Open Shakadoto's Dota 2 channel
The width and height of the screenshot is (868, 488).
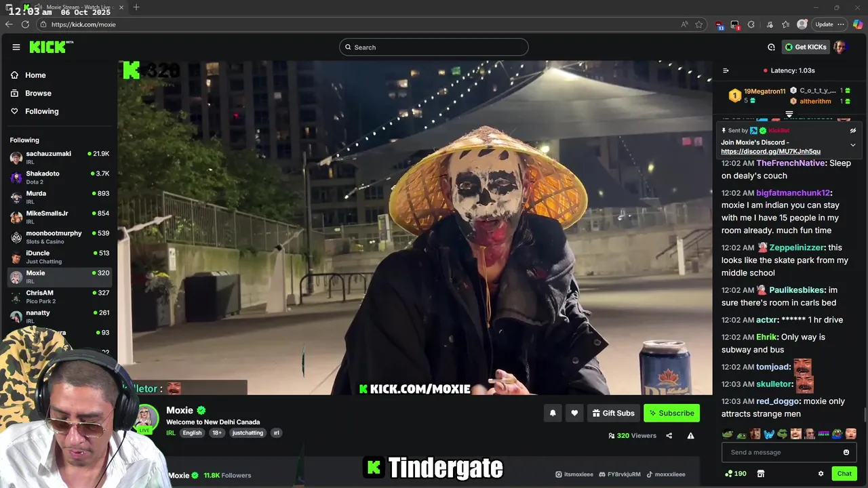point(60,178)
